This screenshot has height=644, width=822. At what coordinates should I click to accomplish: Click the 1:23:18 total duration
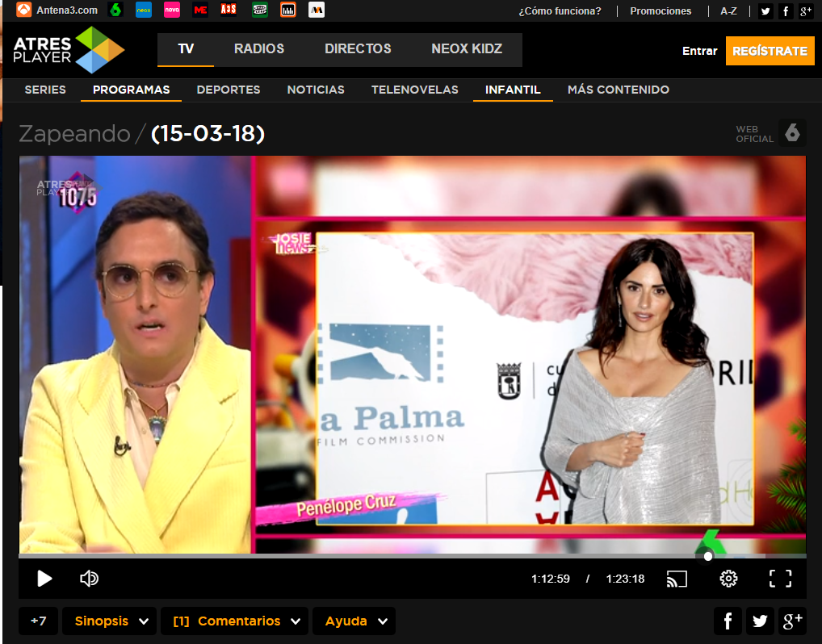(626, 579)
